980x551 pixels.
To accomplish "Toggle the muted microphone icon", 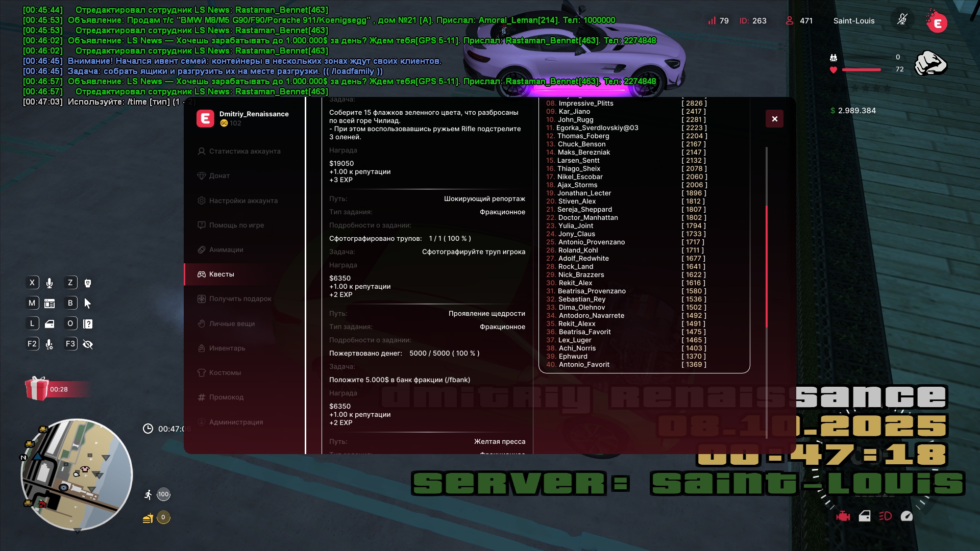I will point(902,20).
